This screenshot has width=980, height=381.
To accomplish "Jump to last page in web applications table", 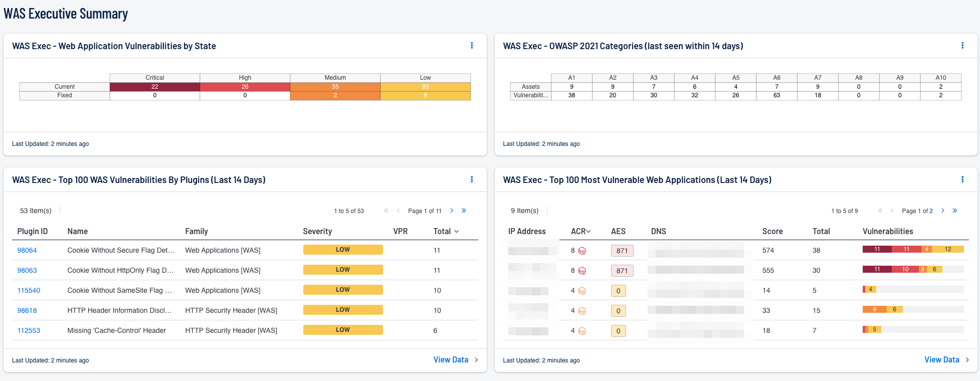I will (x=954, y=211).
